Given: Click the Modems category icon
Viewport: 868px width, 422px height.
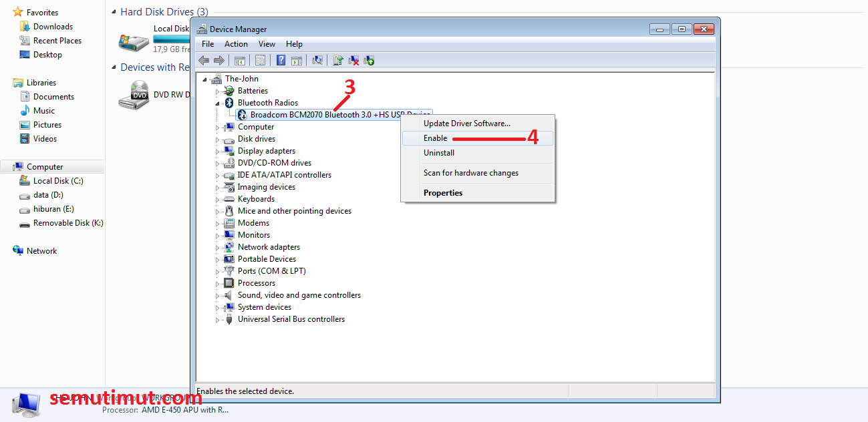Looking at the screenshot, I should pos(230,223).
